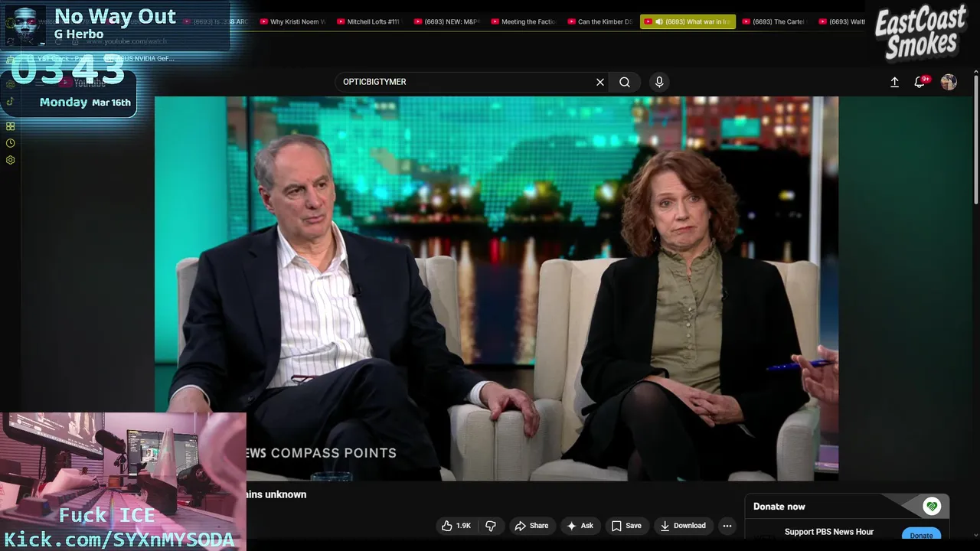Click the 'Donate now' heading

click(x=779, y=507)
